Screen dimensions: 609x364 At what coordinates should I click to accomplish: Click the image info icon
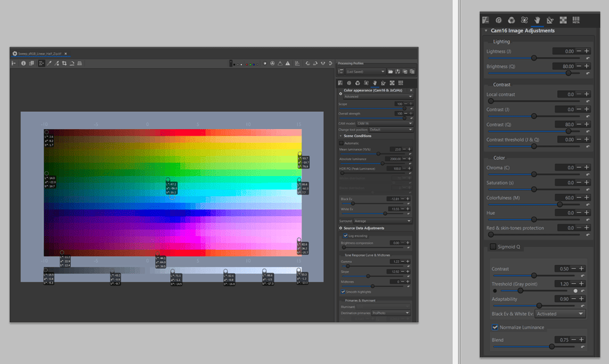tap(24, 62)
